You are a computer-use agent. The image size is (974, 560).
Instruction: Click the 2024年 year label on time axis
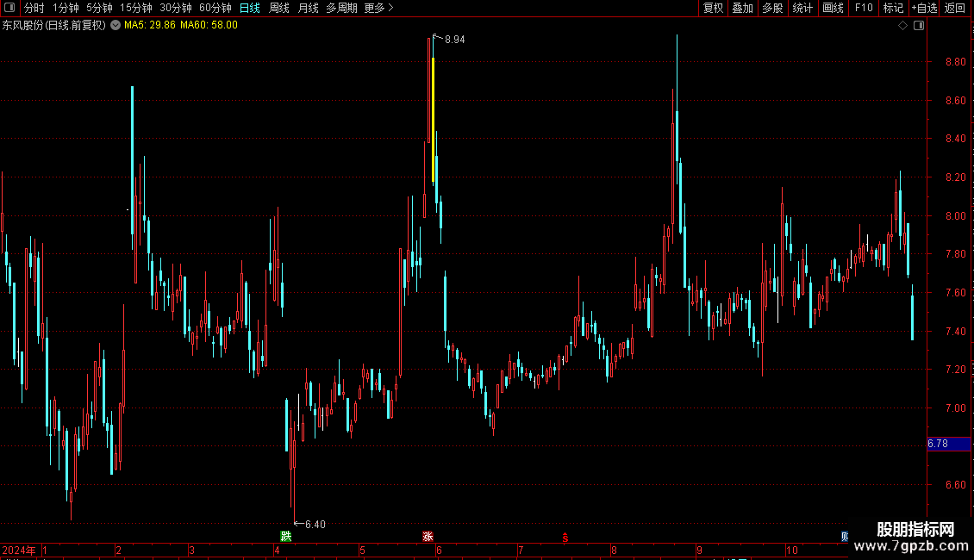[19, 550]
